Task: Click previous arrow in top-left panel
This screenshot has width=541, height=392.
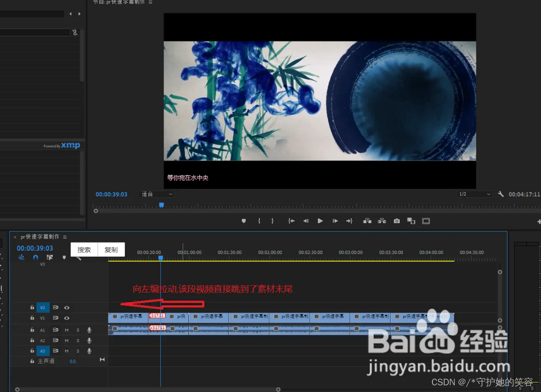Action: 70,14
